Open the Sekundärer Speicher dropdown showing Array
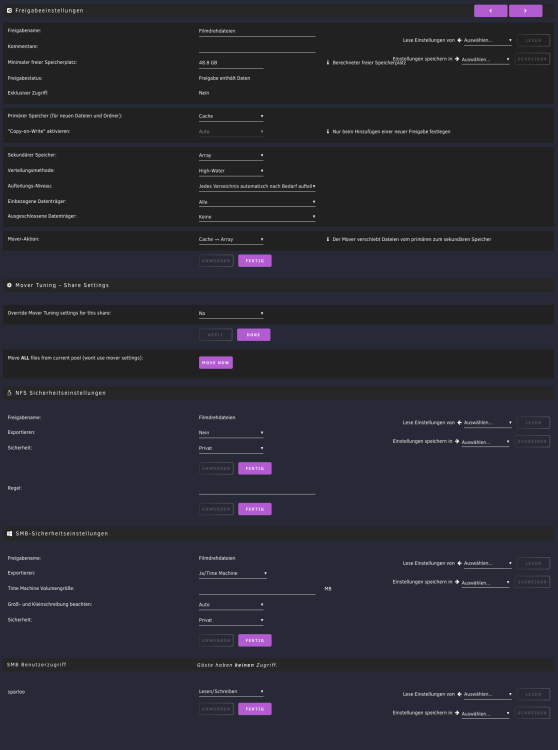 pyautogui.click(x=231, y=155)
